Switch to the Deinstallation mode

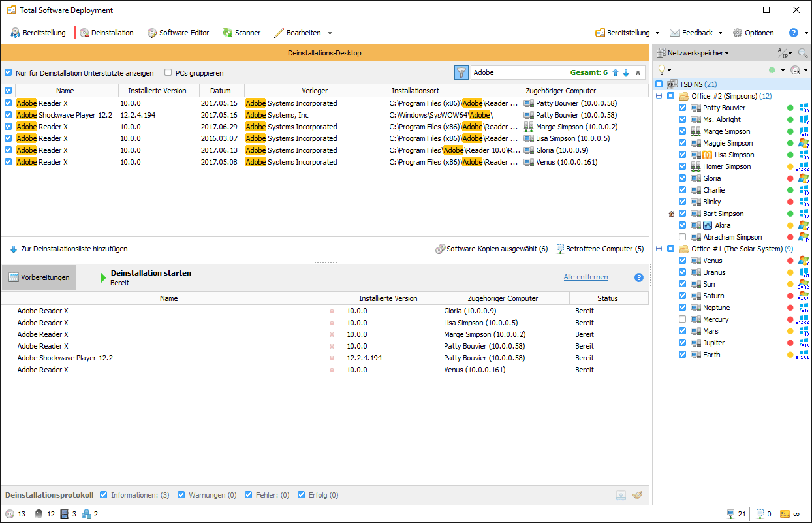106,33
